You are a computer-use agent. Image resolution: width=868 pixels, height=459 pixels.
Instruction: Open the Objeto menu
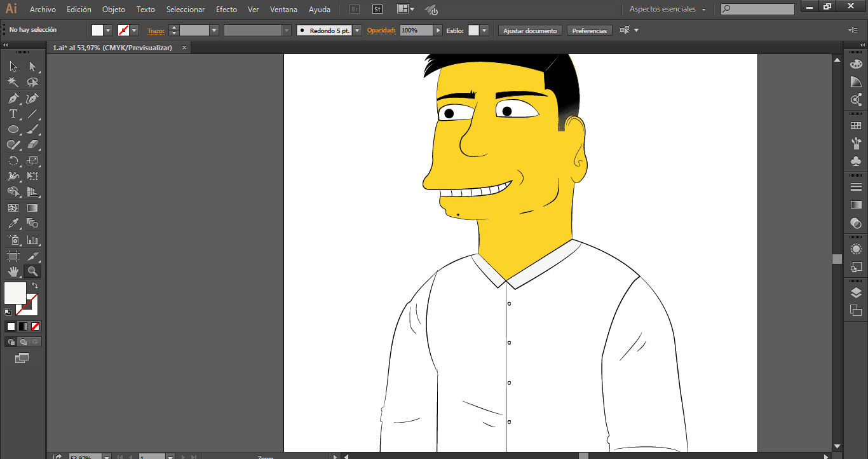(x=114, y=10)
